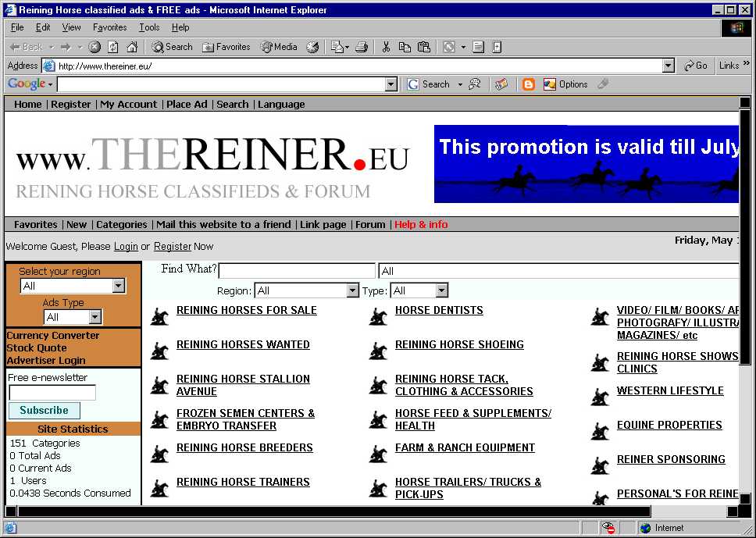Click the Google toolbar highlighter pen icon
This screenshot has width=756, height=538.
click(x=603, y=84)
